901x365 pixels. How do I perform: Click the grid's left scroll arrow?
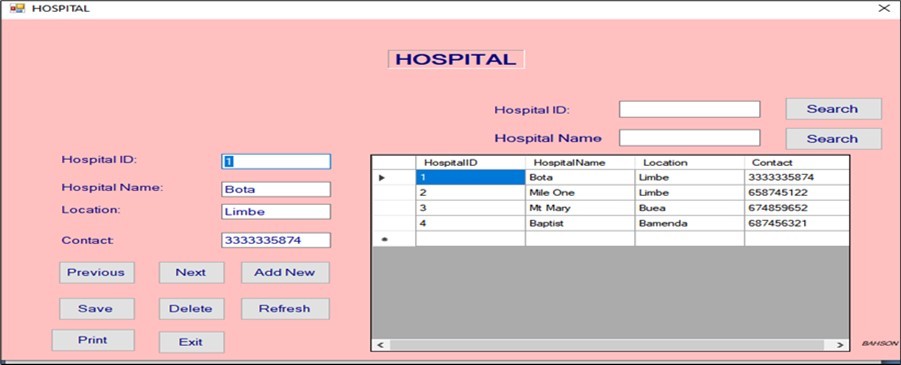(x=380, y=345)
